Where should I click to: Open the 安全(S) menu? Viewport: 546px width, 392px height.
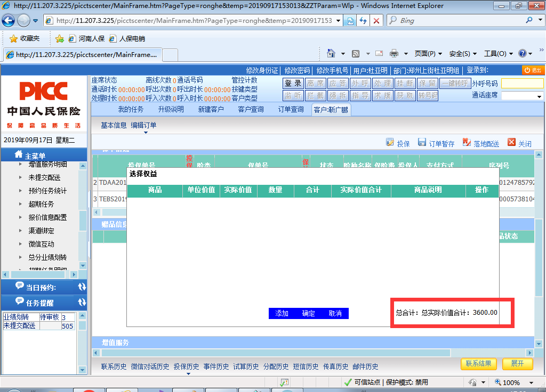click(x=463, y=54)
